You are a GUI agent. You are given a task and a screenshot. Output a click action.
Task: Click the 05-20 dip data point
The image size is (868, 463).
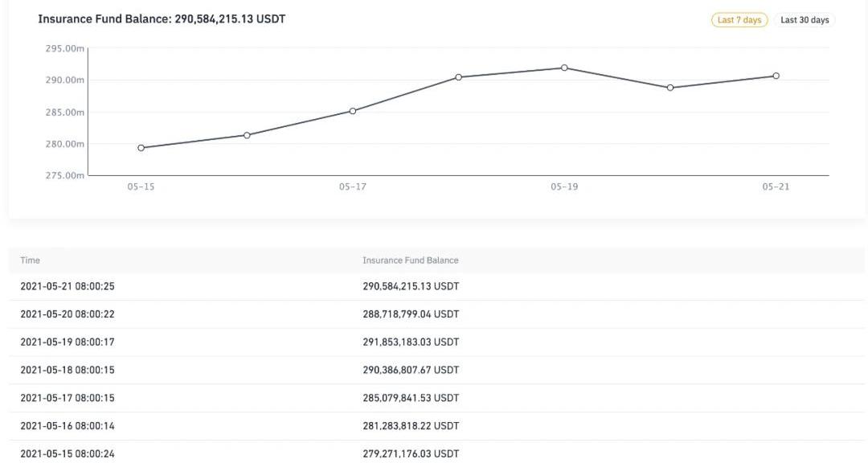670,88
